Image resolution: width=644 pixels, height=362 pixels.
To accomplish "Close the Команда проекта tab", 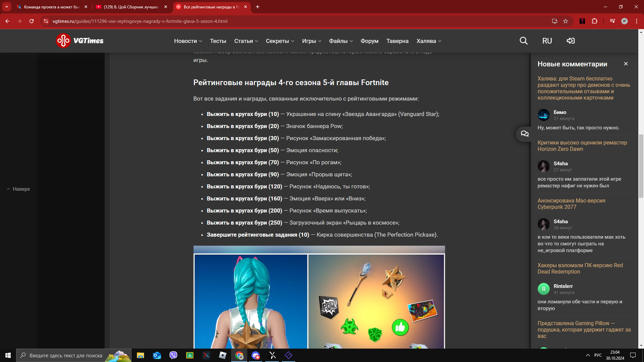I will coord(86,7).
